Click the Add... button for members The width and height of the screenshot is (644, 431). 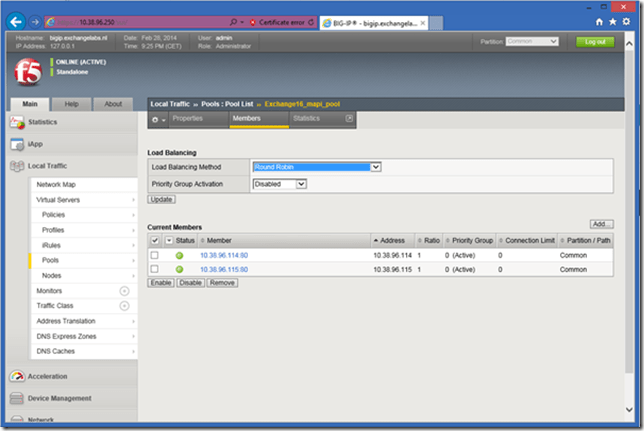click(x=601, y=224)
